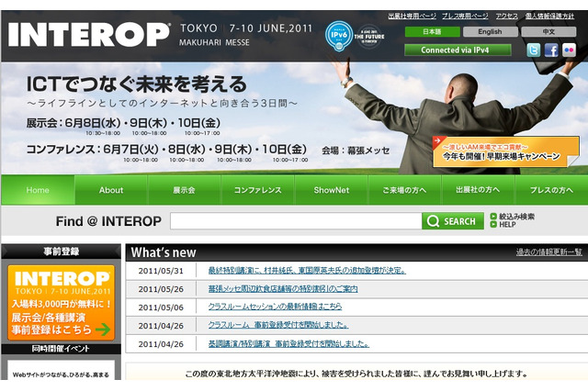Focus the Find @ INTEROP search field

[x=296, y=221]
